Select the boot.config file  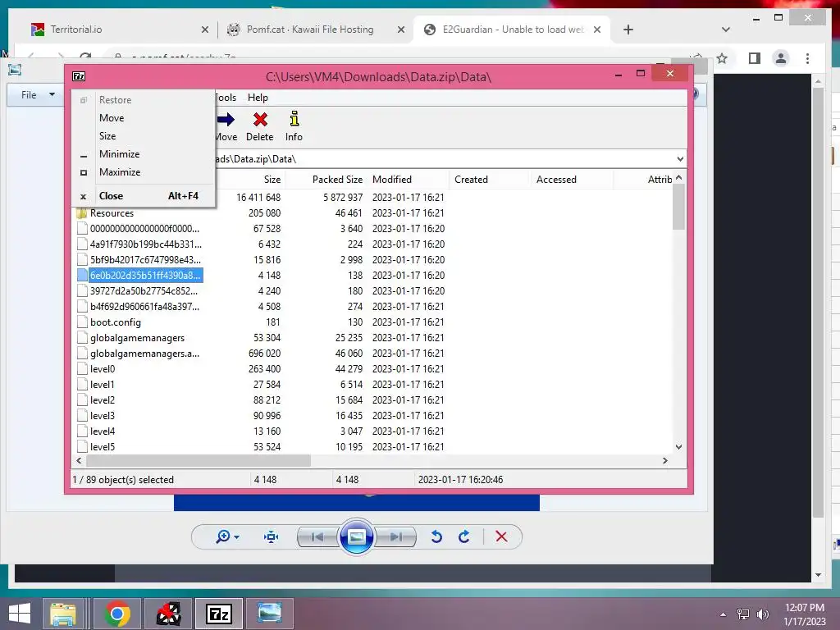(115, 322)
